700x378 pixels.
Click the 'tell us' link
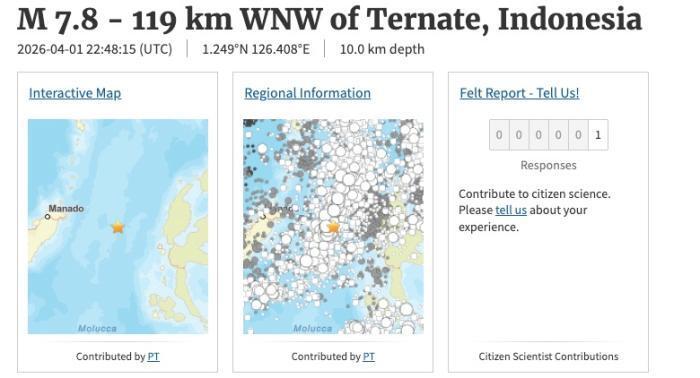[x=511, y=210]
